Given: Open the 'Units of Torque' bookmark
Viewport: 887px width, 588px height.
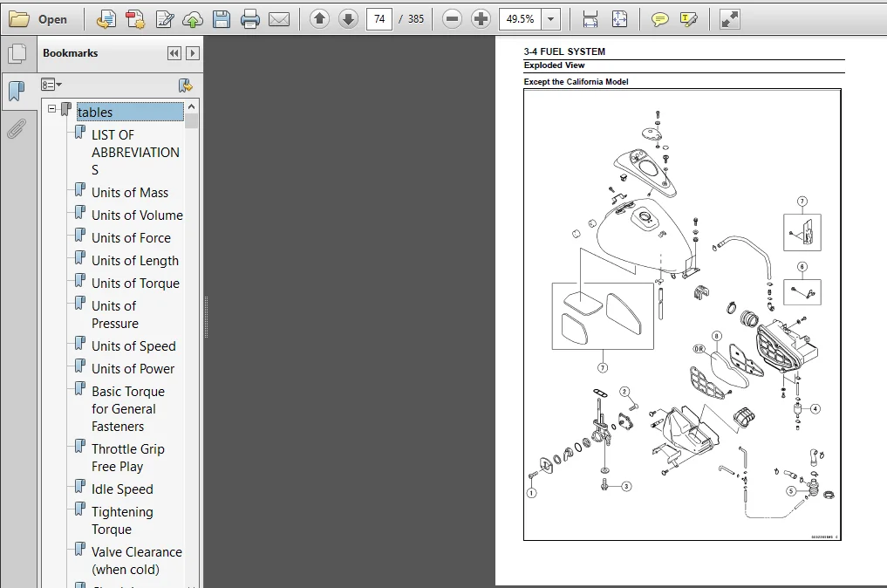Looking at the screenshot, I should (x=135, y=283).
